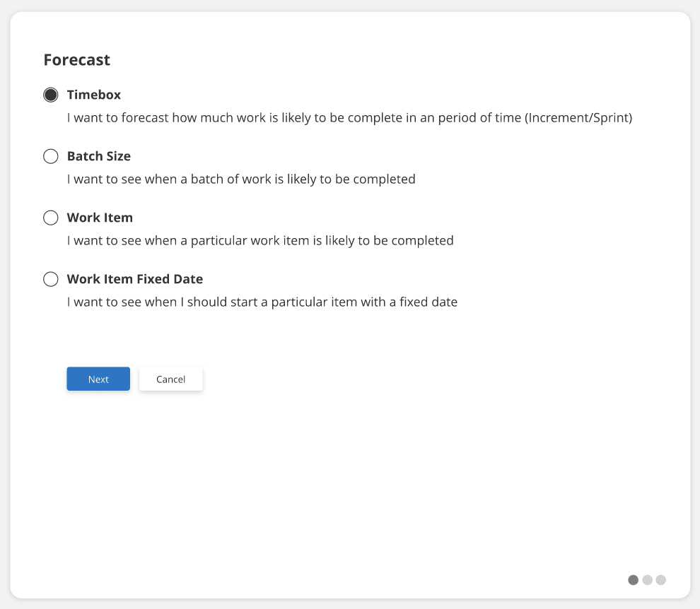Select the Timebox radio button
The height and width of the screenshot is (609, 700).
[x=51, y=95]
